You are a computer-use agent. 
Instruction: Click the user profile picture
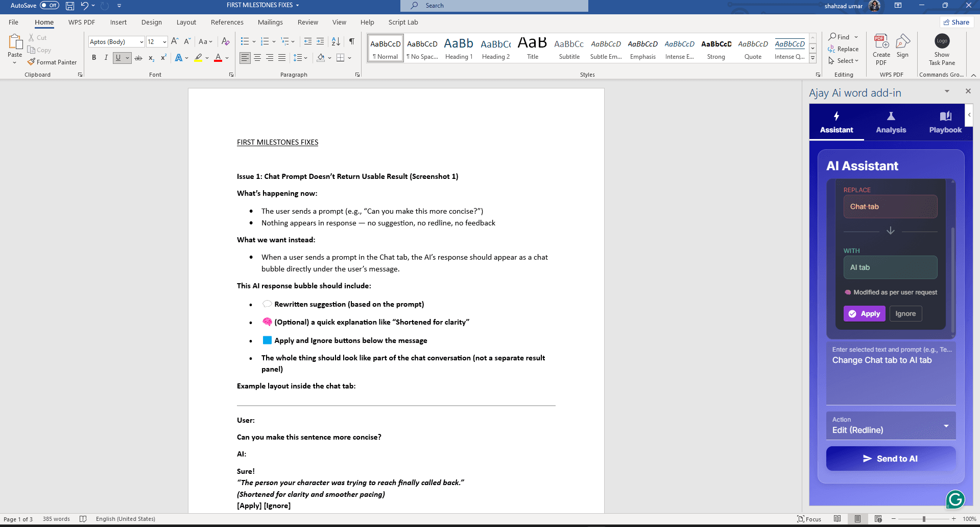click(874, 6)
